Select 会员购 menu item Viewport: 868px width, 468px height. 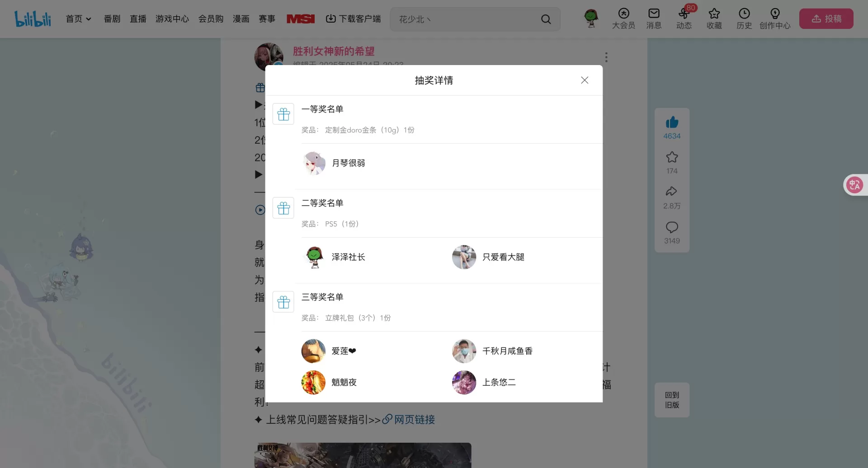coord(211,19)
